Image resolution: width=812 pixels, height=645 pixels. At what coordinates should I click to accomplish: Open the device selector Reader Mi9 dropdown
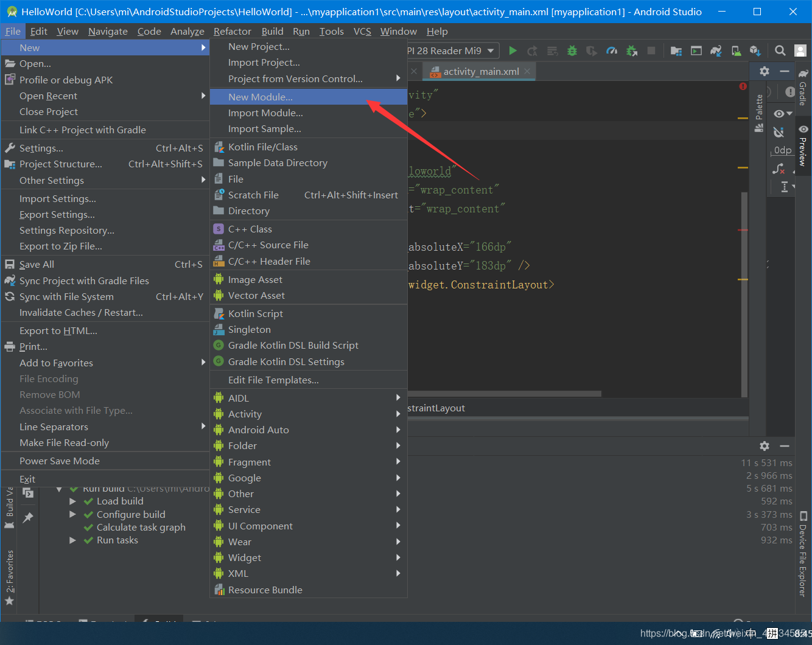pyautogui.click(x=453, y=51)
